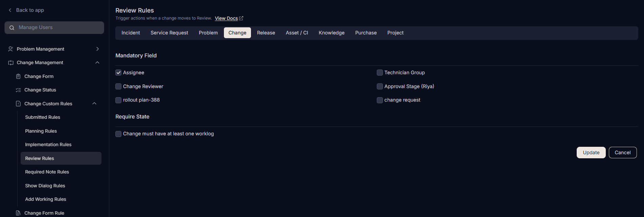Tick the rollout plan-388 checkbox
This screenshot has height=217, width=644.
click(118, 100)
